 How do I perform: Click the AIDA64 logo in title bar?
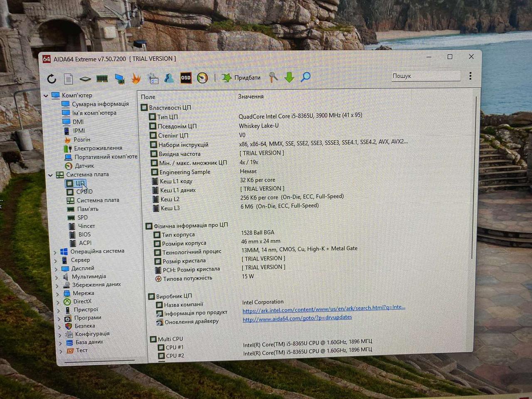pos(47,59)
